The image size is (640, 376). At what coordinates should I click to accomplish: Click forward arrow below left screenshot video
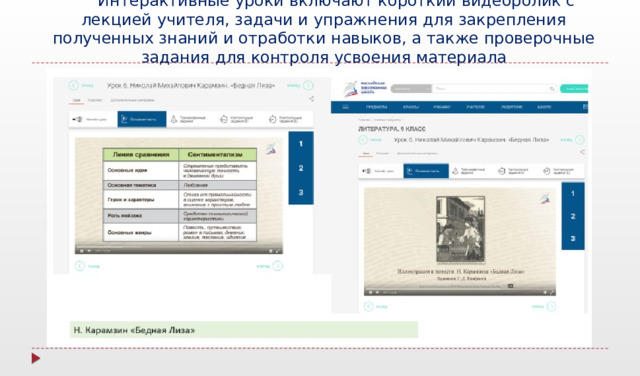click(278, 266)
